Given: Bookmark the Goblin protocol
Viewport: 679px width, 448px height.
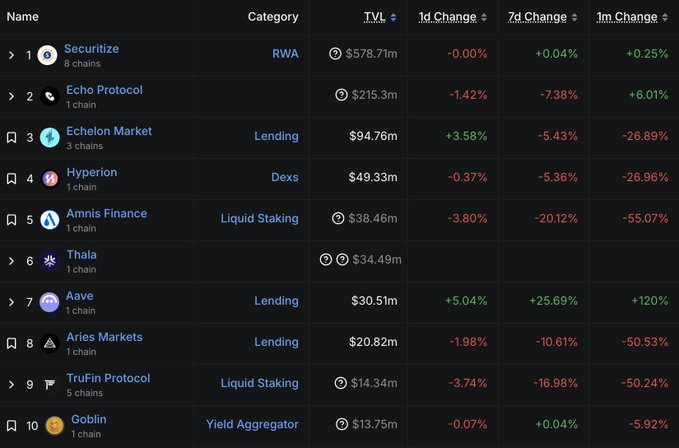Looking at the screenshot, I should (12, 426).
